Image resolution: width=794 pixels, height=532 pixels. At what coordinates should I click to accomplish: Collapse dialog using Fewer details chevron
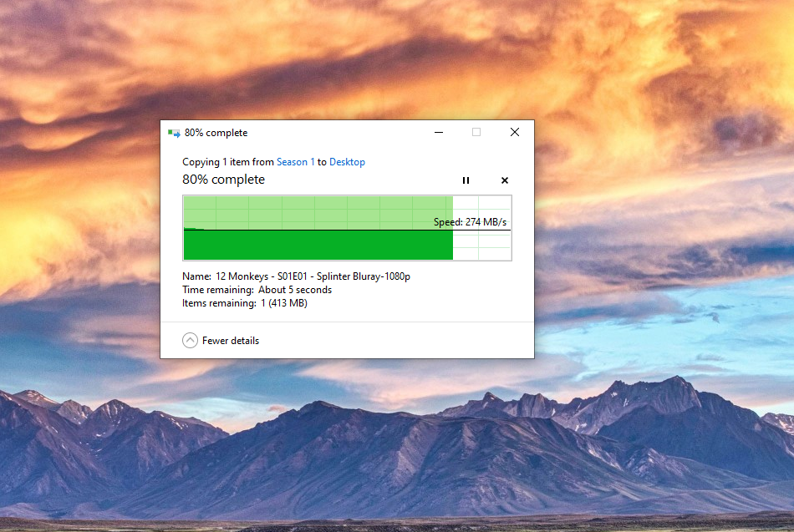tap(190, 340)
